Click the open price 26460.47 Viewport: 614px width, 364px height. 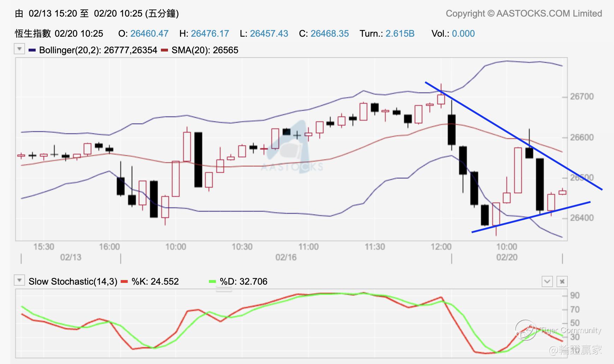click(149, 34)
